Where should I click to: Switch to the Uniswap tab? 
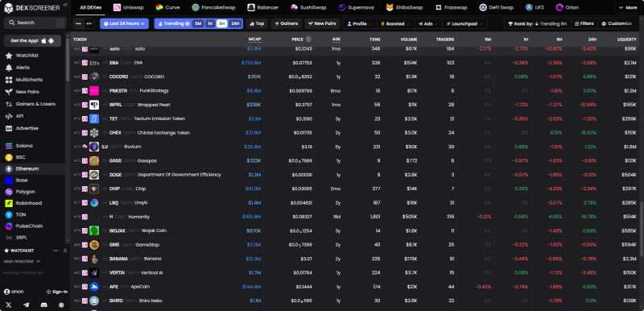[x=128, y=7]
